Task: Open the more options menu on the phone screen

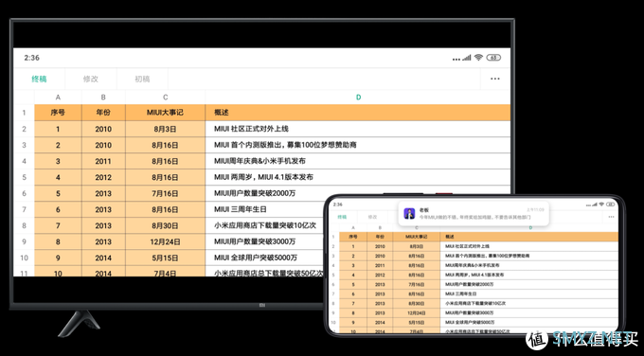Action: [611, 217]
